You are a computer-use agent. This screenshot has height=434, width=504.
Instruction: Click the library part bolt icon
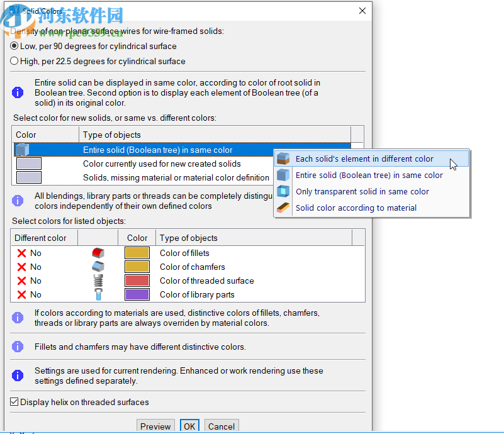point(98,294)
